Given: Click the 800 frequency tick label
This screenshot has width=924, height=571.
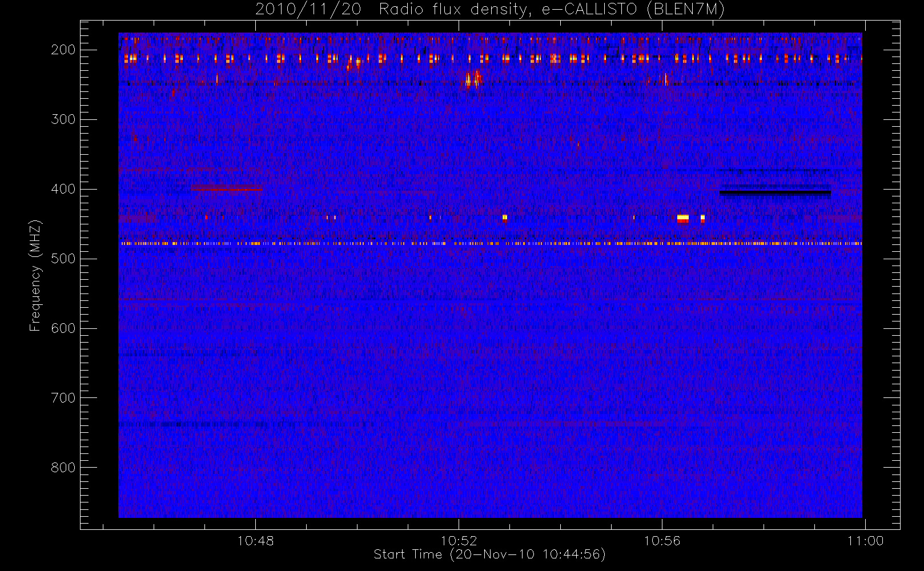Looking at the screenshot, I should pyautogui.click(x=63, y=468).
